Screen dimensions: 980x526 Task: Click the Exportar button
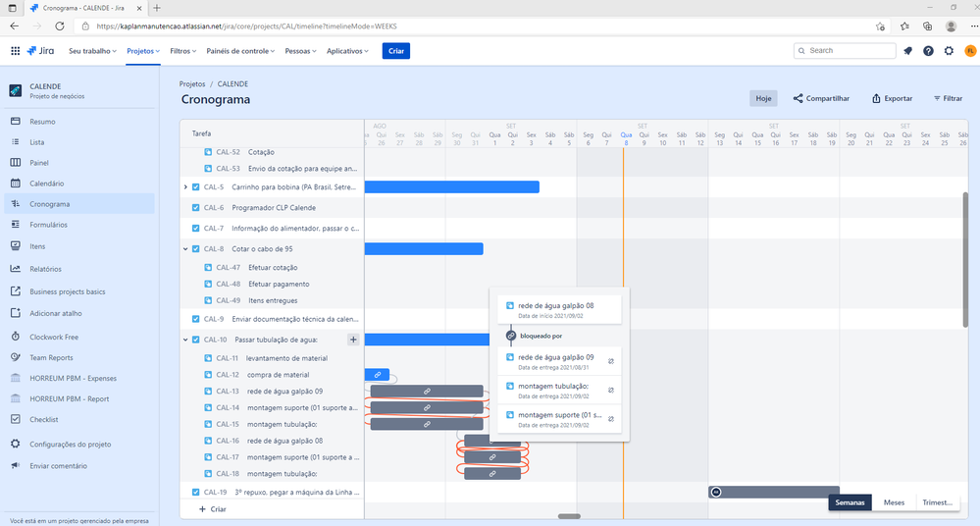point(893,98)
